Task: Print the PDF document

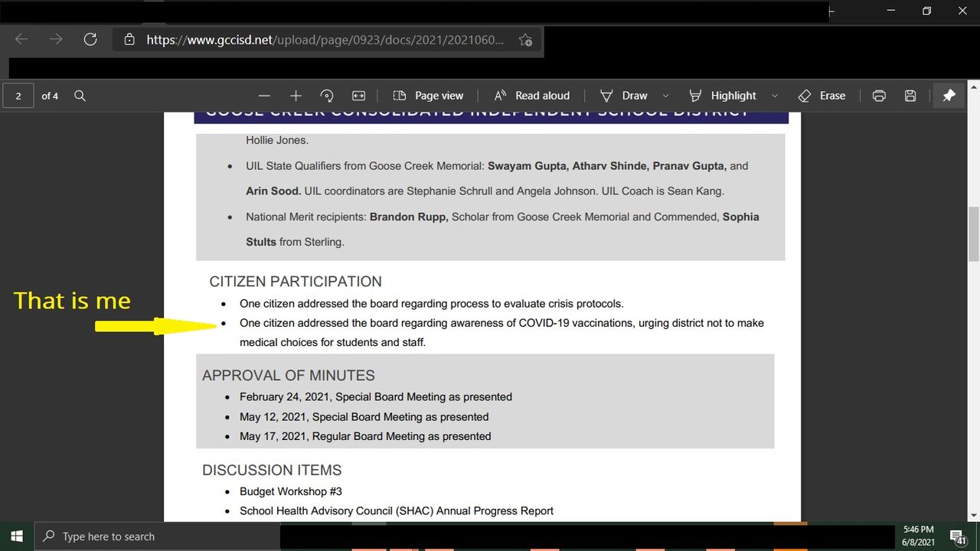Action: (879, 96)
